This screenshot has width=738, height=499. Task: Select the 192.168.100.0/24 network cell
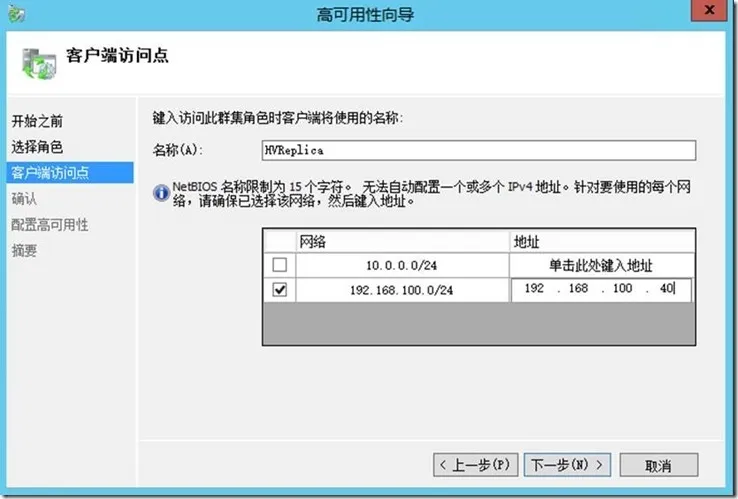402,290
